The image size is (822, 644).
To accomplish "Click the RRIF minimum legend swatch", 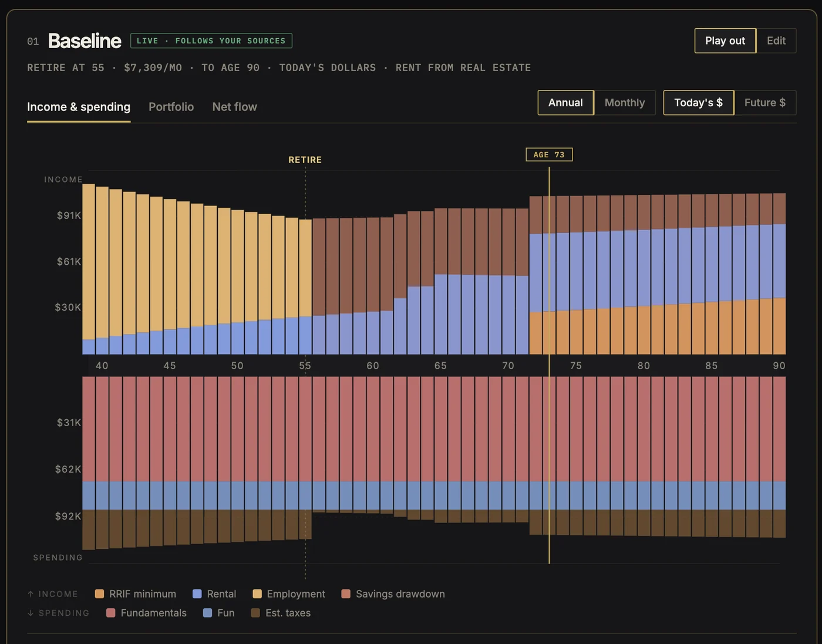I will tap(99, 594).
